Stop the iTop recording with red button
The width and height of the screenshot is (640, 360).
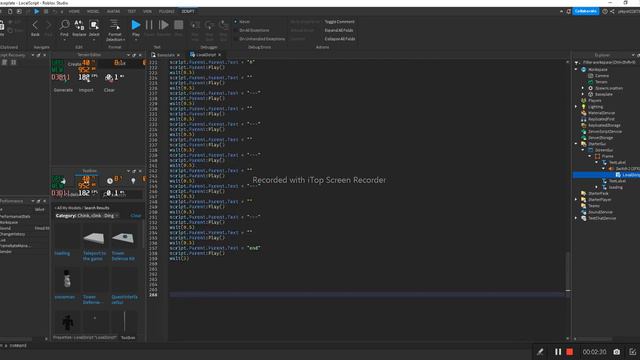point(570,352)
